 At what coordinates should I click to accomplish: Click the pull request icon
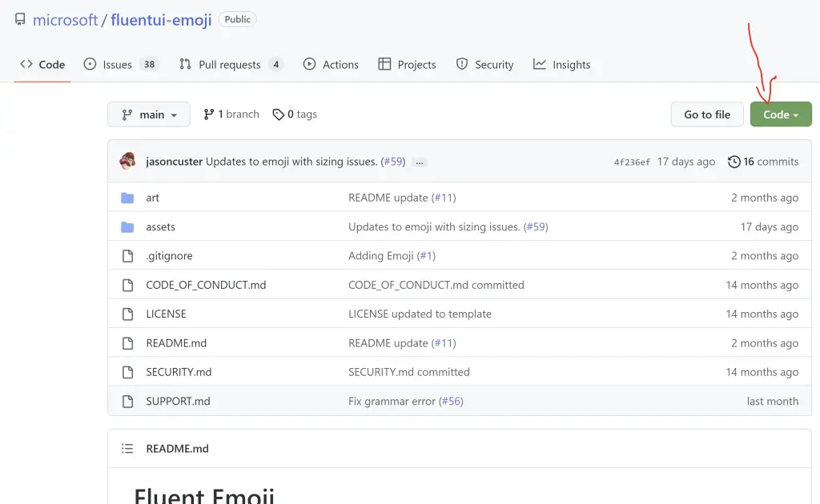pos(185,64)
